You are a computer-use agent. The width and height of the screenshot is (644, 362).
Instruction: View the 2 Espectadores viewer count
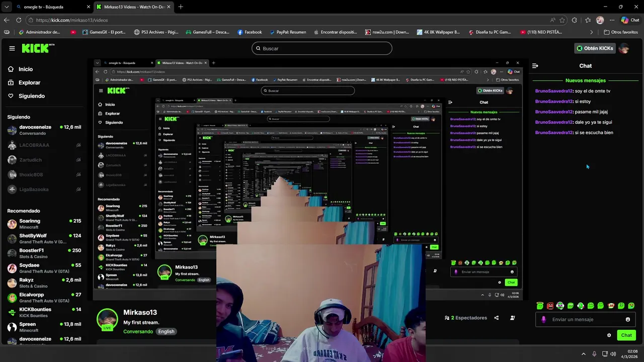(466, 318)
